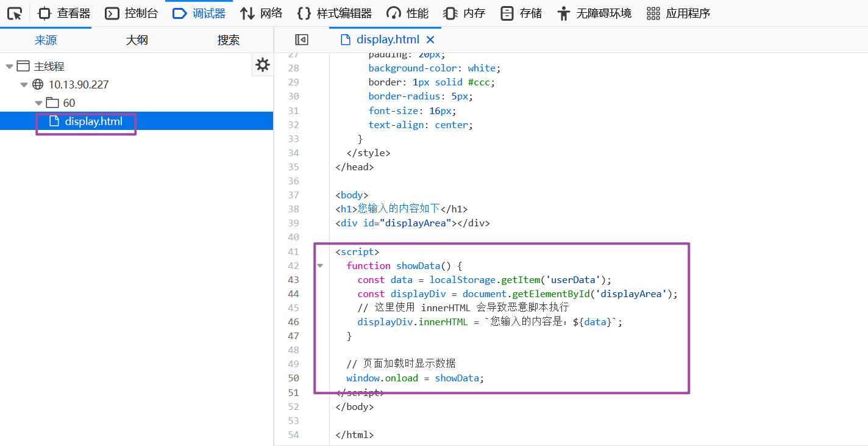Open the 存储 storage tab
The height and width of the screenshot is (446, 868).
pyautogui.click(x=521, y=13)
